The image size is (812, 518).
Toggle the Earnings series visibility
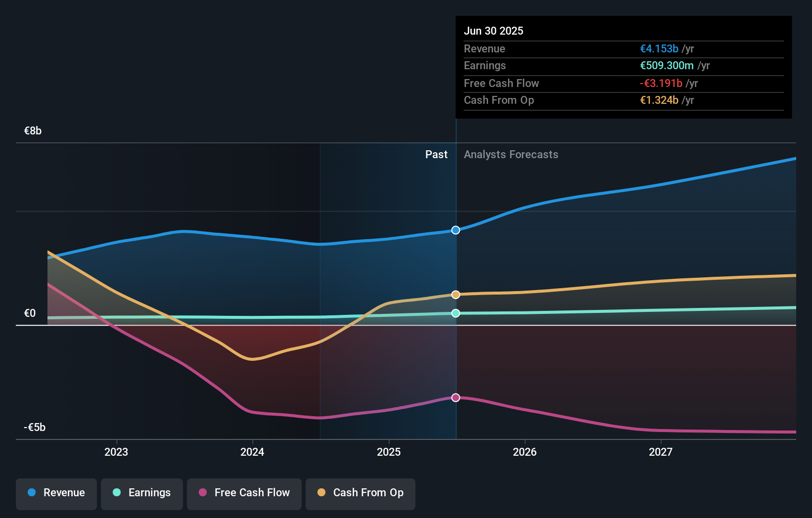coord(142,494)
